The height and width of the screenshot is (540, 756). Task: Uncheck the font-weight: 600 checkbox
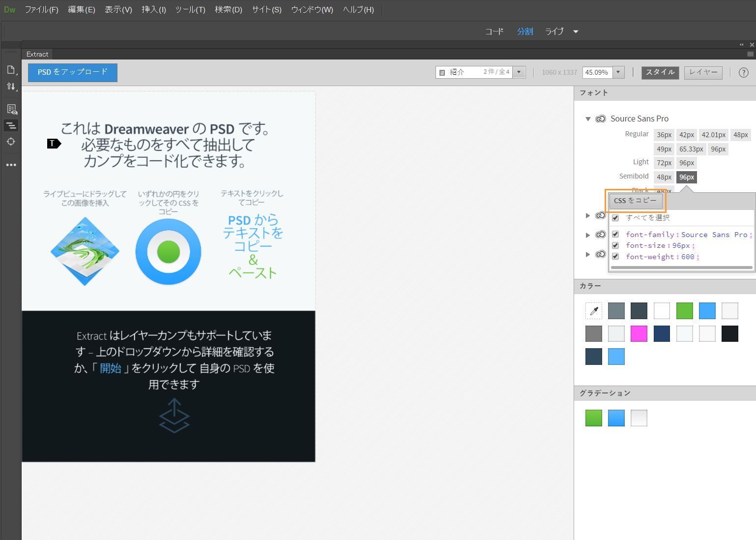[615, 256]
